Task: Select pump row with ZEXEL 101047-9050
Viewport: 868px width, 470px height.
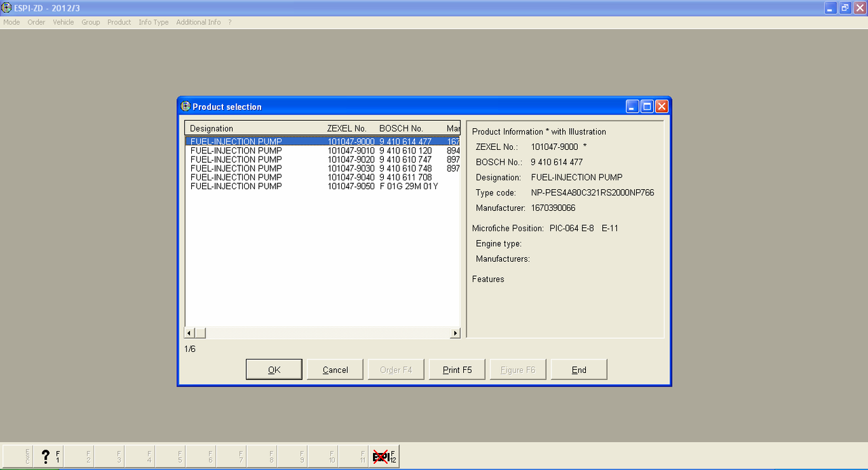Action: [323, 186]
